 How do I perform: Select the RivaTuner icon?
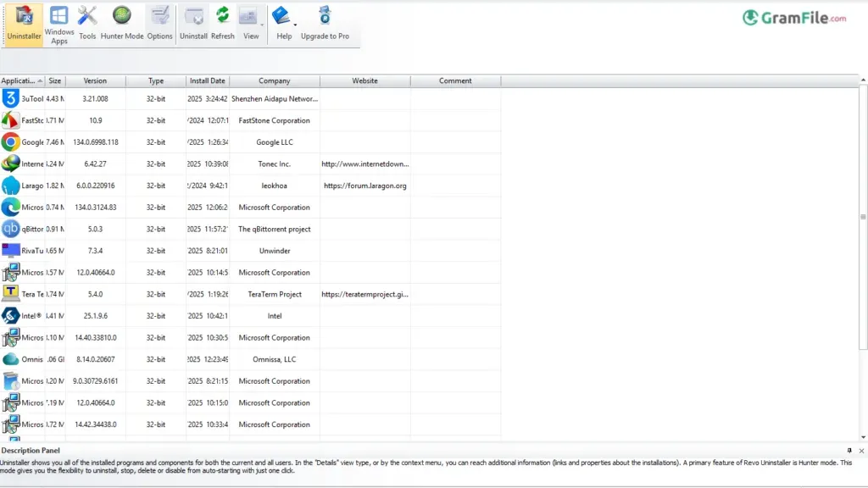coord(10,251)
